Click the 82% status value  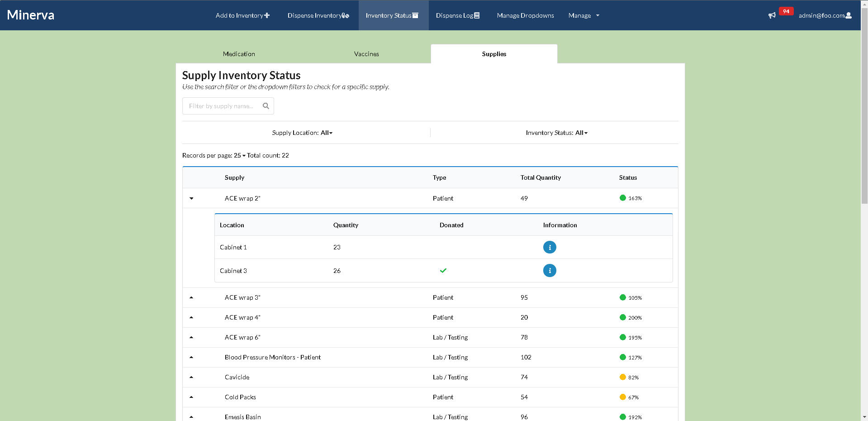(633, 378)
